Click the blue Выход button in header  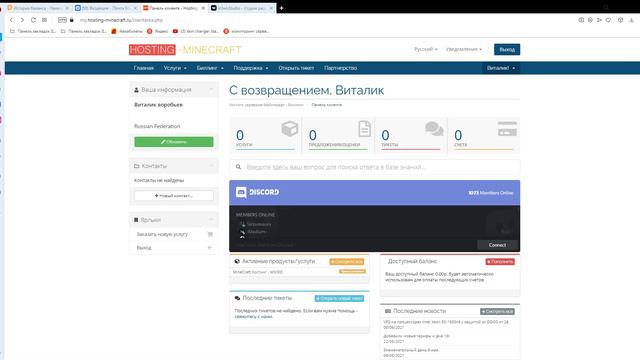[x=507, y=49]
